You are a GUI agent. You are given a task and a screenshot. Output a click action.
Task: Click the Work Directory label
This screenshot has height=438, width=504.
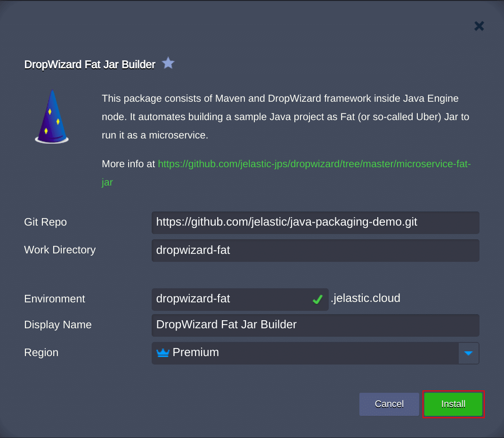60,250
